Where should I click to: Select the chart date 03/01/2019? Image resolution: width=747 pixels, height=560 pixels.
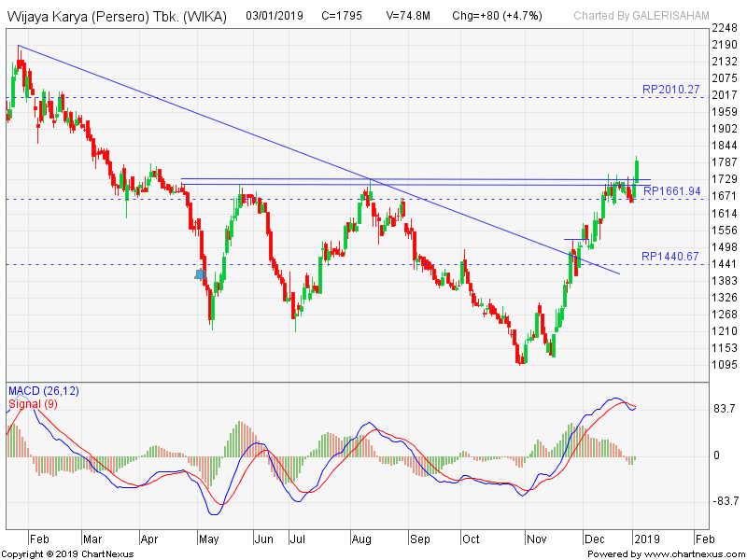(275, 16)
